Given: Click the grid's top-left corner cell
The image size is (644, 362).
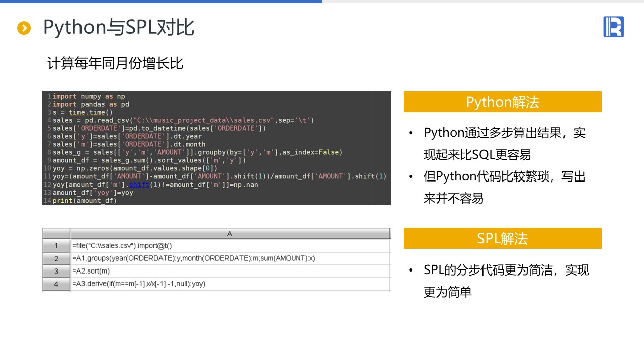Looking at the screenshot, I should [56, 233].
